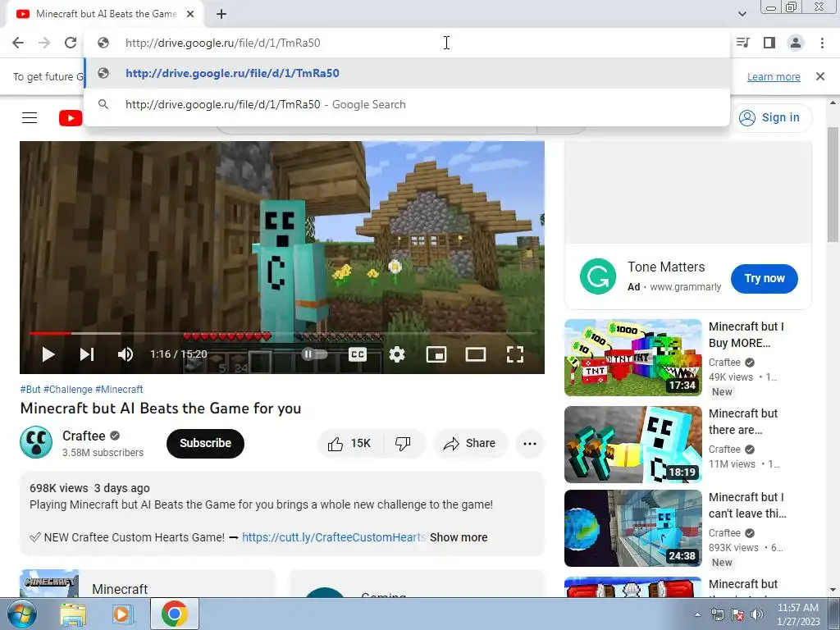The image size is (840, 630).
Task: Click the page's vertical scrollbar thumb
Action: [x=833, y=185]
